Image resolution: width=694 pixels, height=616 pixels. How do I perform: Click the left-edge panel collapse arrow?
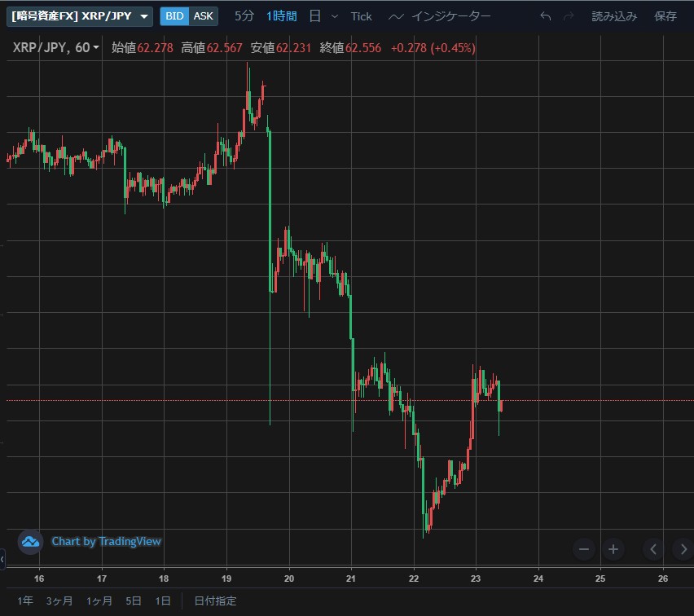2,559
